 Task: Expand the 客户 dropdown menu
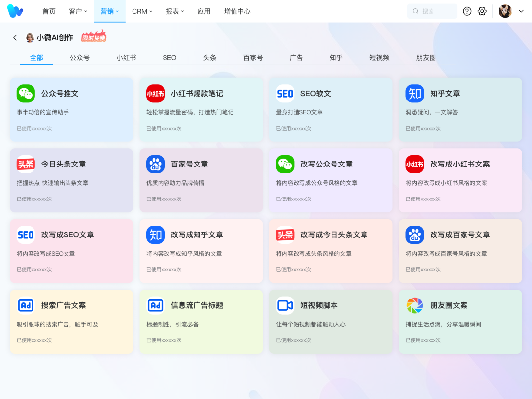coord(78,11)
